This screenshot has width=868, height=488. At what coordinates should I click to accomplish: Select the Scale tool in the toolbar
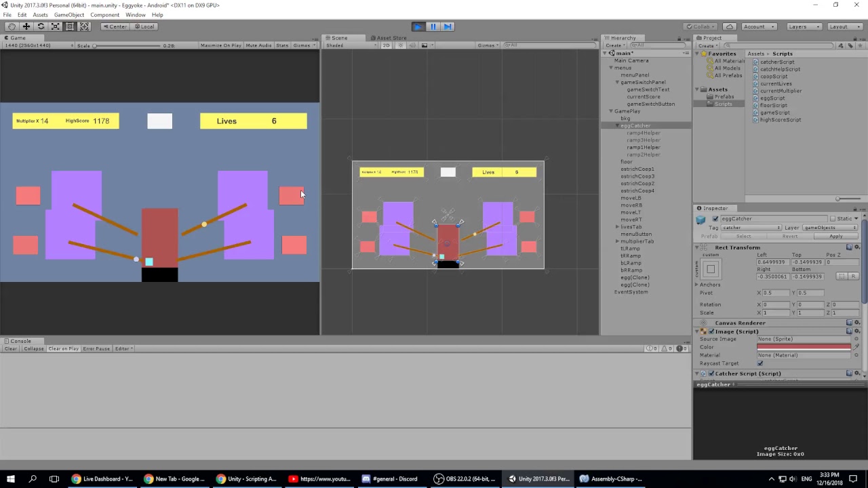coord(56,26)
